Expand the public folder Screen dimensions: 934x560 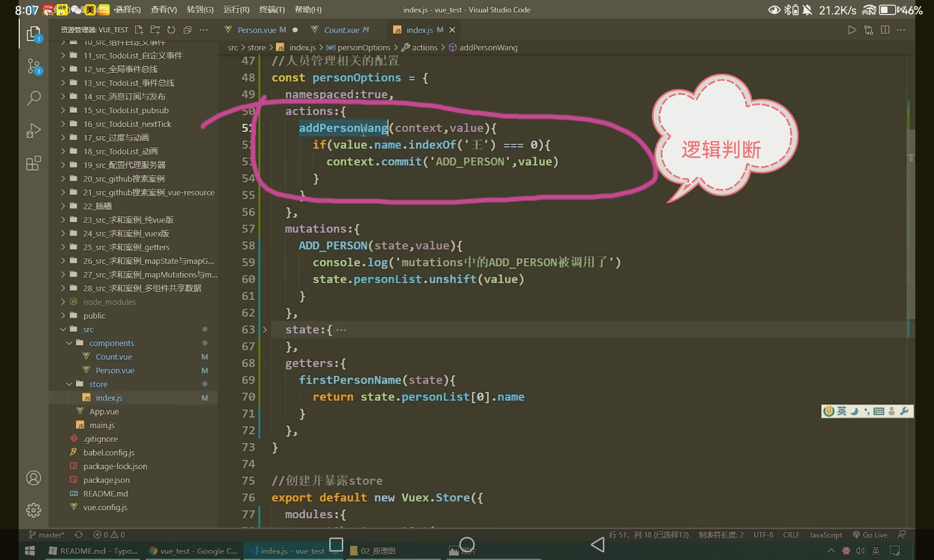pos(94,316)
